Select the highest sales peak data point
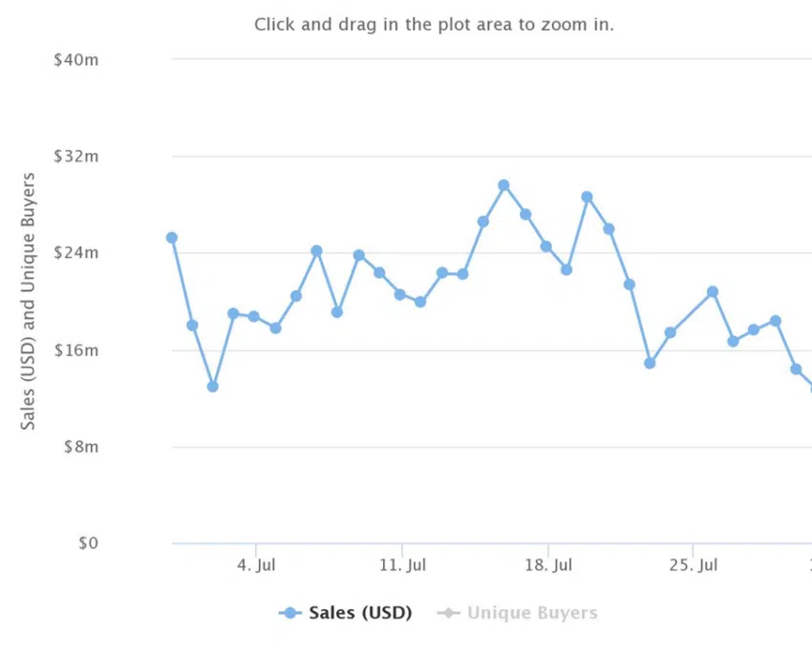The image size is (812, 657). click(x=503, y=185)
